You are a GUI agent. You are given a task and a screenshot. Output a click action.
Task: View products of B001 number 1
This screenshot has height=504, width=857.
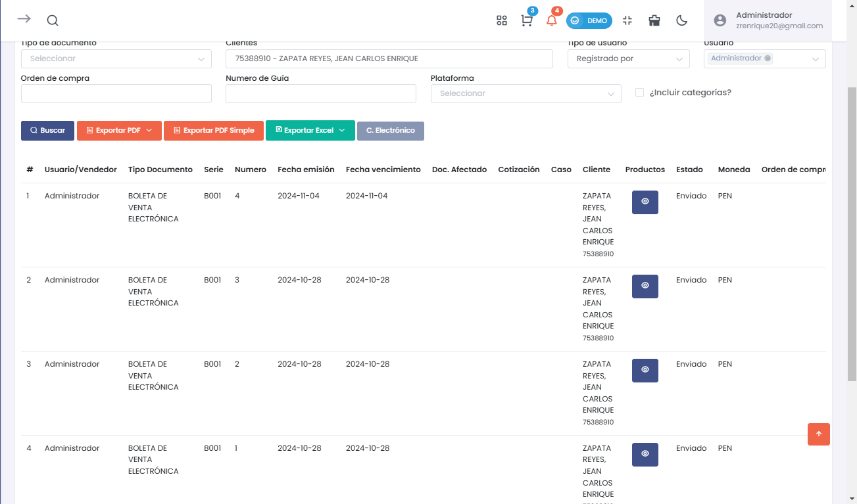click(645, 455)
